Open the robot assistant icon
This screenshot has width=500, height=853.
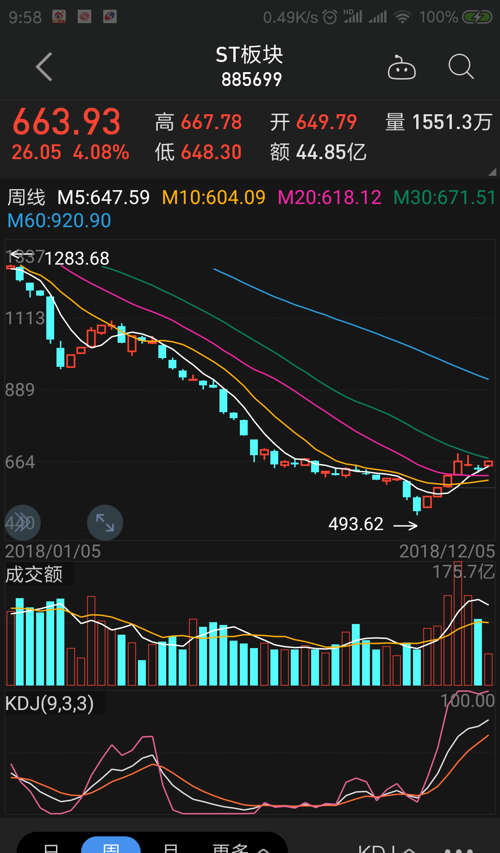click(402, 67)
